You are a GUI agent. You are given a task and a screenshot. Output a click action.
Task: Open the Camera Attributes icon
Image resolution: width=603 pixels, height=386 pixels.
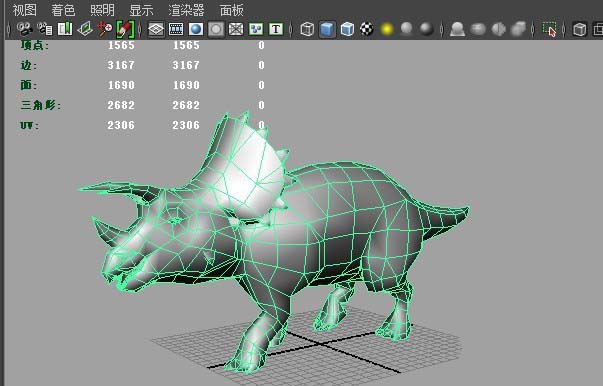(x=45, y=29)
